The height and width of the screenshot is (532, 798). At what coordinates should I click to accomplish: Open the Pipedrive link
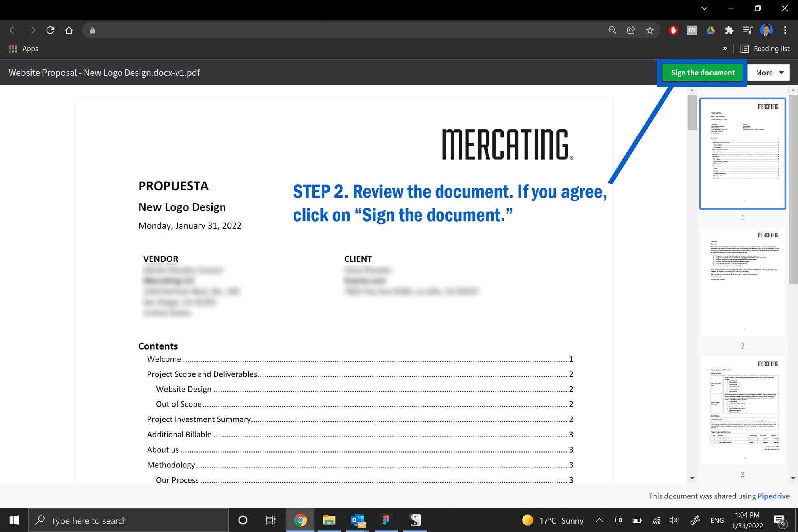(773, 496)
